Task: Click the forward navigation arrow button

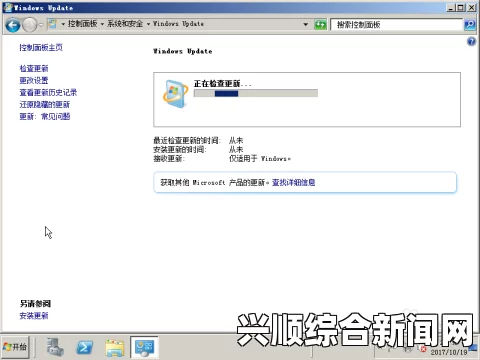Action: [x=30, y=25]
